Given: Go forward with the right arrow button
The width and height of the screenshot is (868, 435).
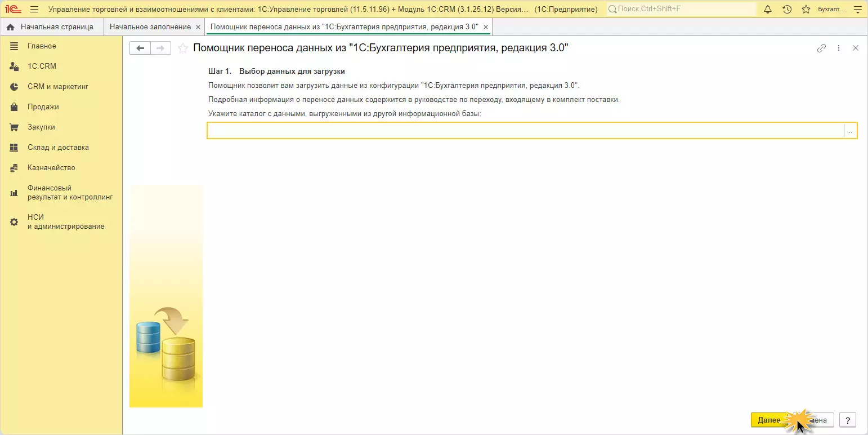Looking at the screenshot, I should pos(160,48).
